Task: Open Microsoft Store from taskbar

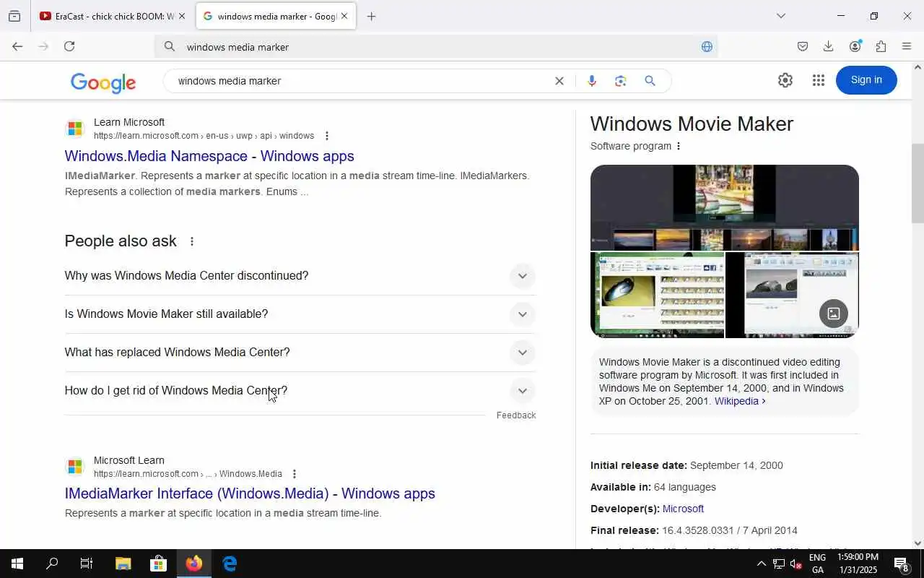Action: tap(158, 564)
